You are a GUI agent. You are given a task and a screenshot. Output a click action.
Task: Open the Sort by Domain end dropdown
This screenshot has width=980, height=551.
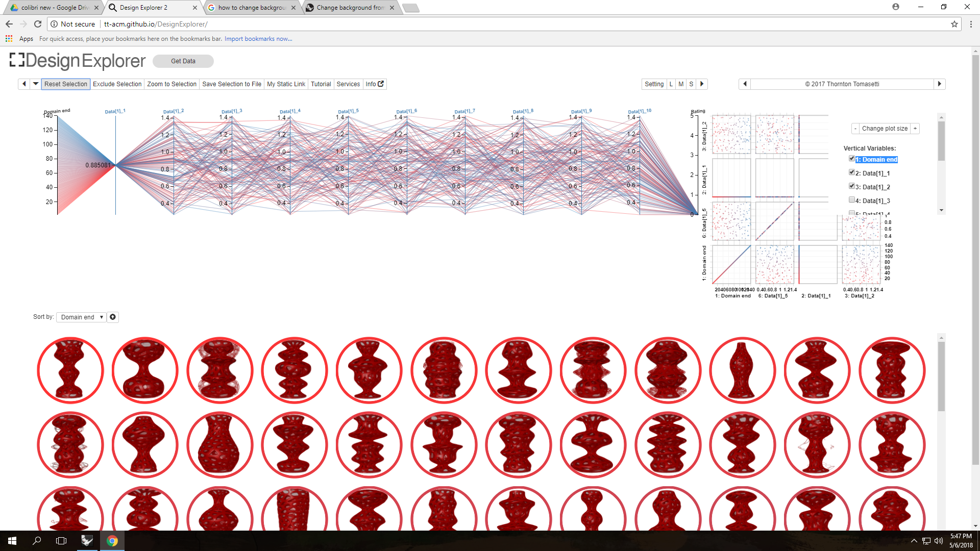[81, 317]
